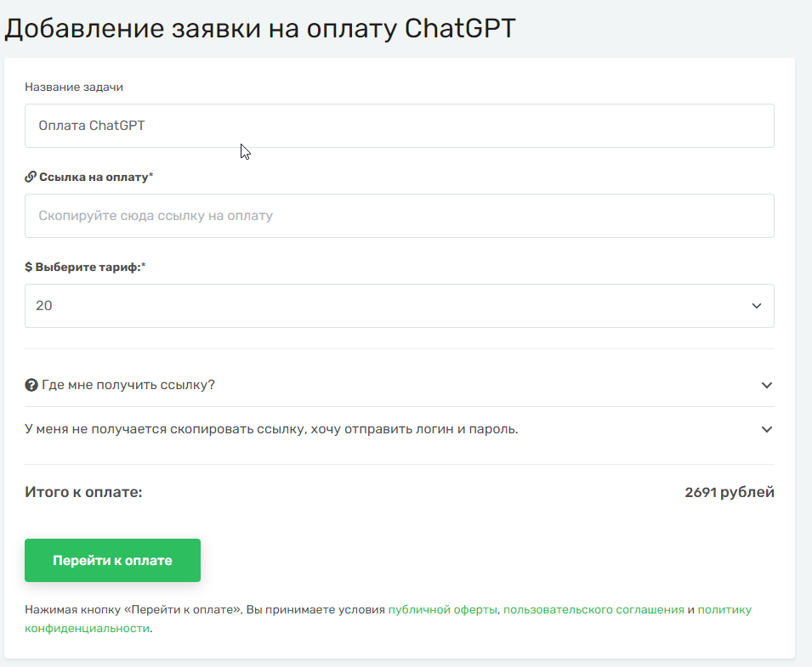Open the "публичной оферты" link
Screen dimensions: 812x667
pyautogui.click(x=443, y=609)
